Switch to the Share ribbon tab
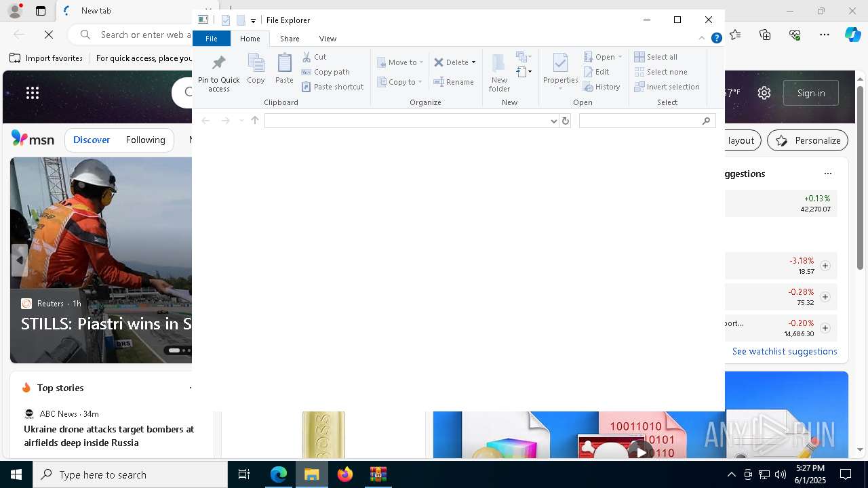Image resolution: width=868 pixels, height=488 pixels. 290,39
